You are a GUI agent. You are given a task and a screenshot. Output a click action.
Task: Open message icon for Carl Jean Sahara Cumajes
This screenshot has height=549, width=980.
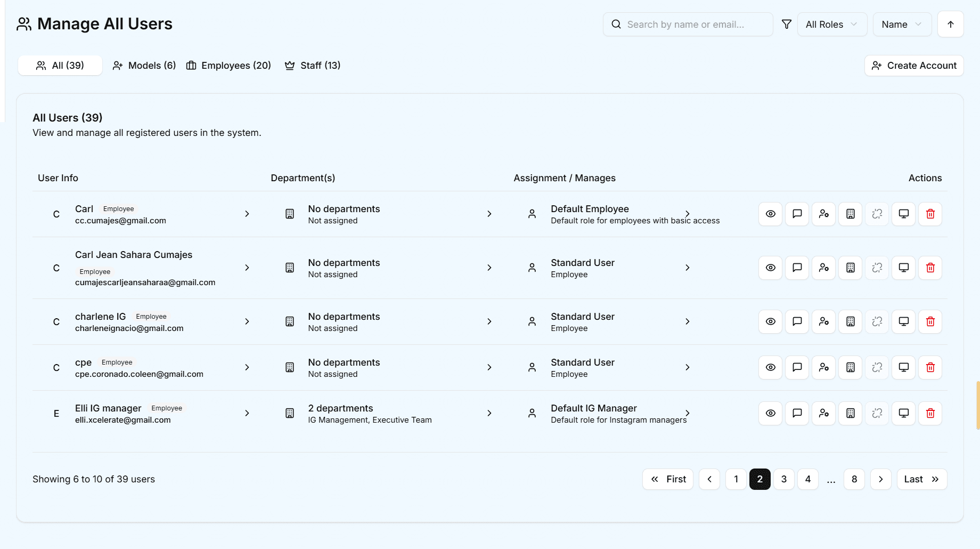tap(797, 268)
